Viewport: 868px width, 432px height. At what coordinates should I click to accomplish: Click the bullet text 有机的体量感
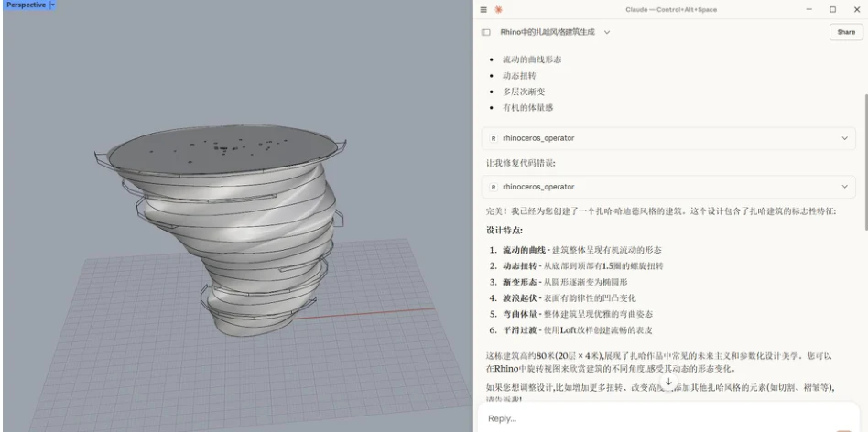coord(528,107)
